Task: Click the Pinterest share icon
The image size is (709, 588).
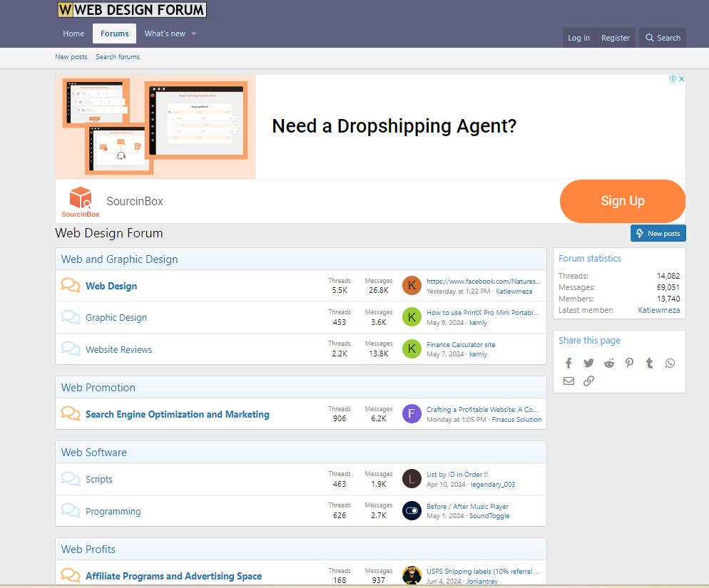Action: [629, 363]
